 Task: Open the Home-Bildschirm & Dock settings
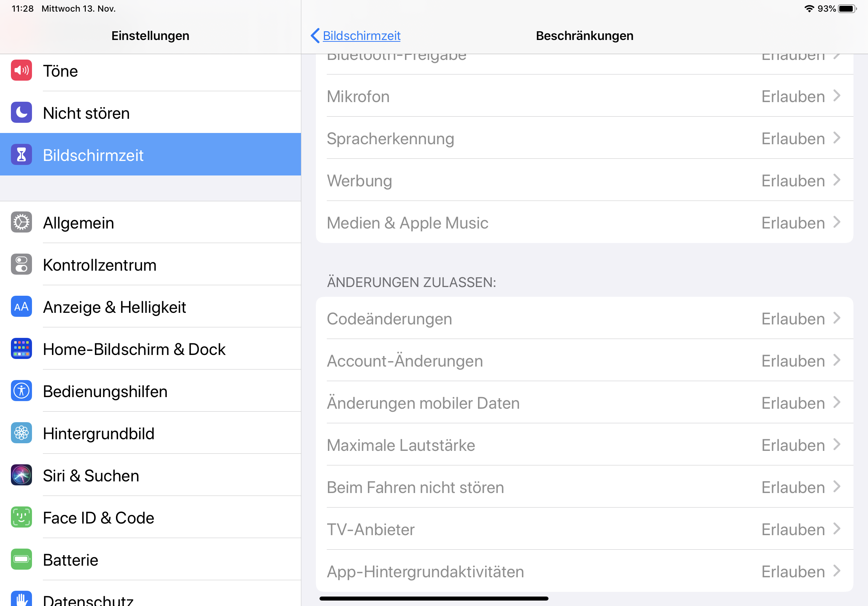coord(134,349)
